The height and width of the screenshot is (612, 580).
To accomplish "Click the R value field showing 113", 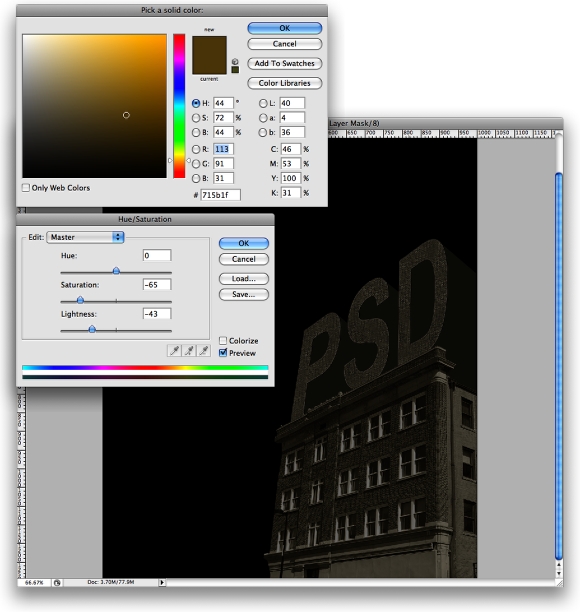I will tap(223, 149).
